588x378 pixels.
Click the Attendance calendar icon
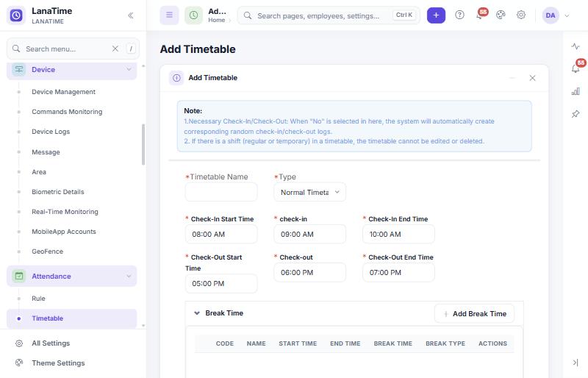click(x=19, y=277)
